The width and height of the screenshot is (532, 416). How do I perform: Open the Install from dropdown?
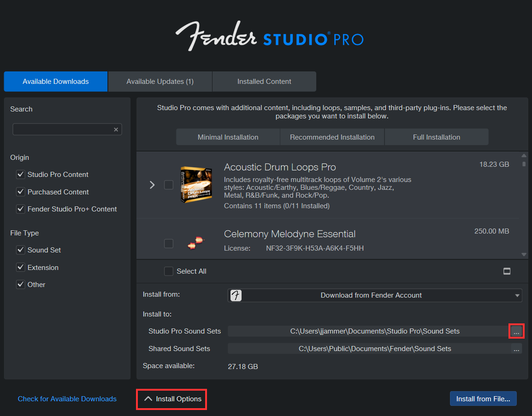(x=375, y=295)
